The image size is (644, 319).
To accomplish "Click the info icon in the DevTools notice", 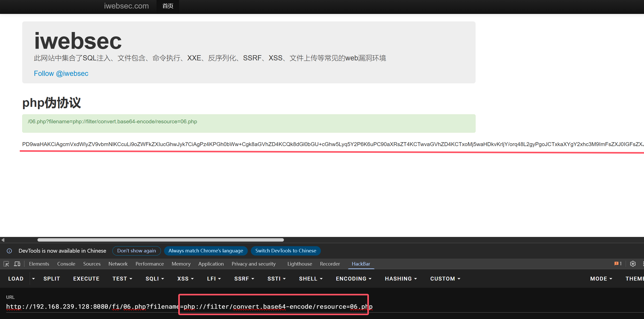I will [x=9, y=251].
